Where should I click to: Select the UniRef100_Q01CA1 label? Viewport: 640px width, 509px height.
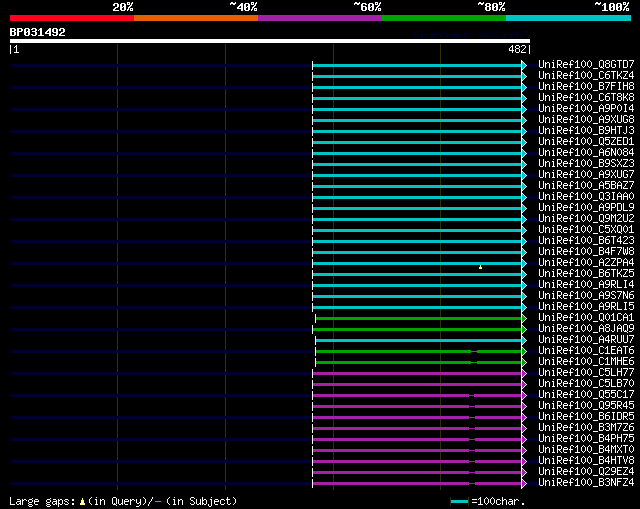pyautogui.click(x=586, y=318)
